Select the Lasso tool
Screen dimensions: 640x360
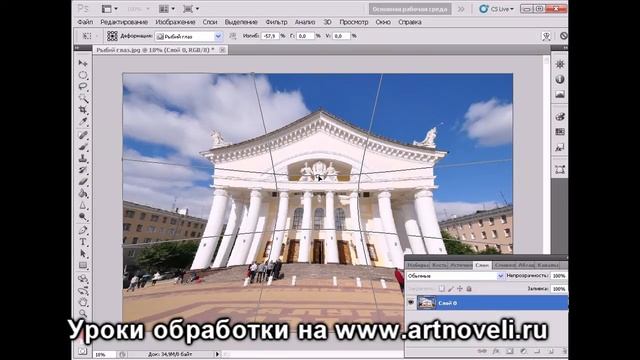coord(83,87)
